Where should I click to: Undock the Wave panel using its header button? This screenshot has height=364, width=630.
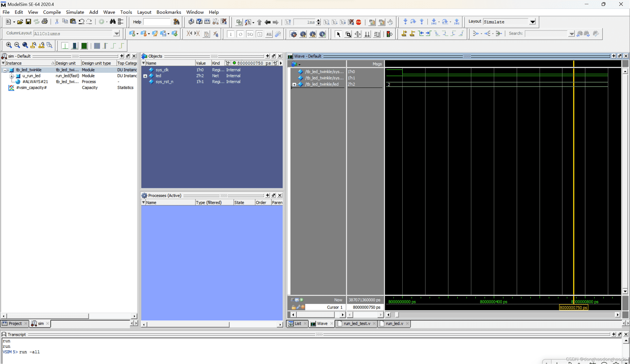coord(620,56)
